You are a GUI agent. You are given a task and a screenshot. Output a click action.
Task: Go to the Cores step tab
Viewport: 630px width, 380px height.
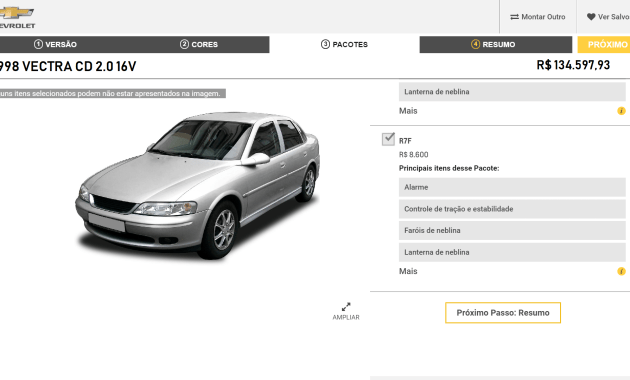199,44
